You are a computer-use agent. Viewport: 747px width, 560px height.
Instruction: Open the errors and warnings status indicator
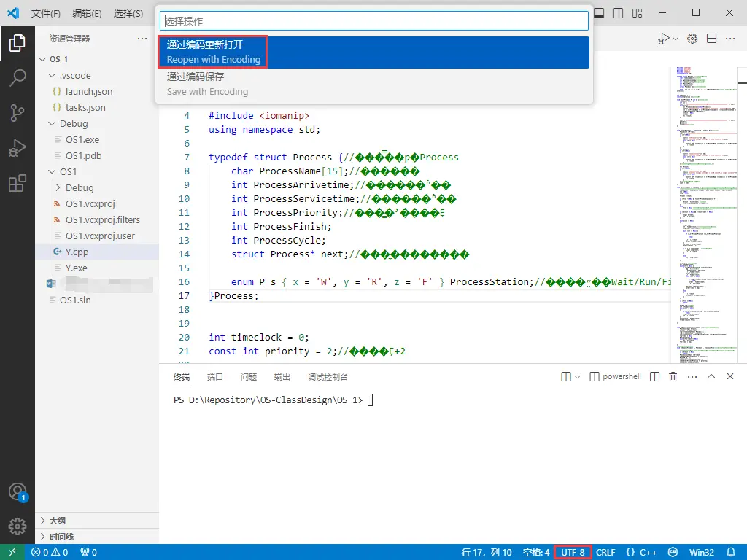[50, 553]
